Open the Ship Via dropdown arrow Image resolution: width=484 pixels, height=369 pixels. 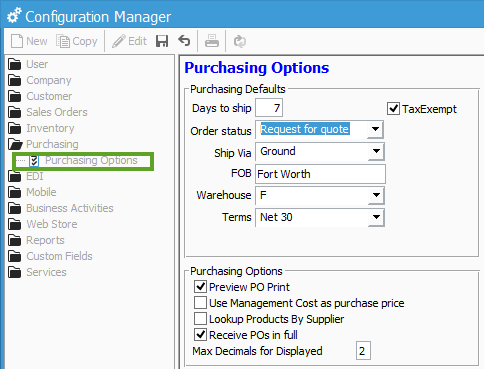click(376, 151)
